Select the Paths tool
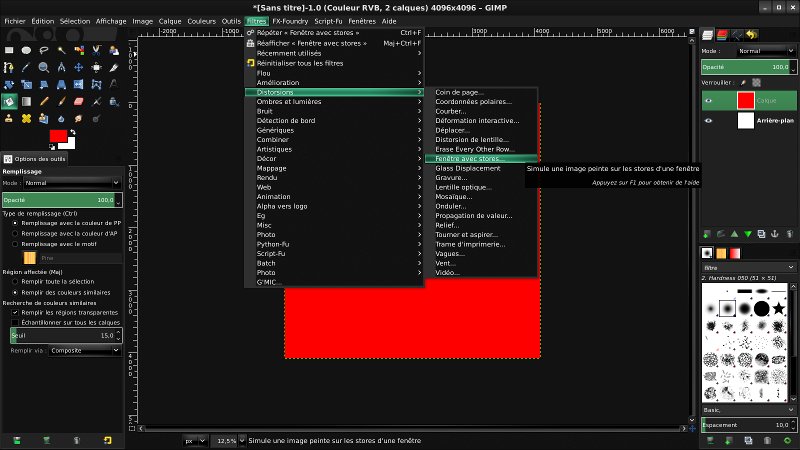 9,67
